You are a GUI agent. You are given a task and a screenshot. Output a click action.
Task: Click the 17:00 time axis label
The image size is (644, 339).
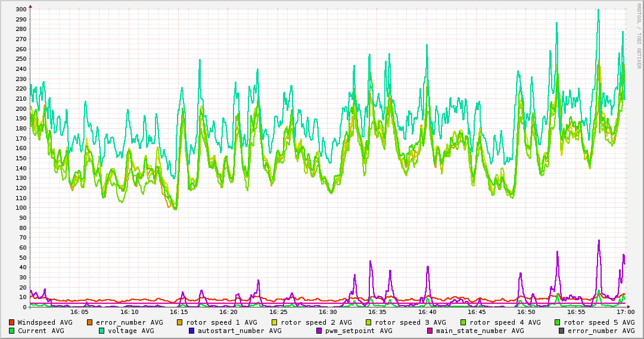(x=625, y=312)
